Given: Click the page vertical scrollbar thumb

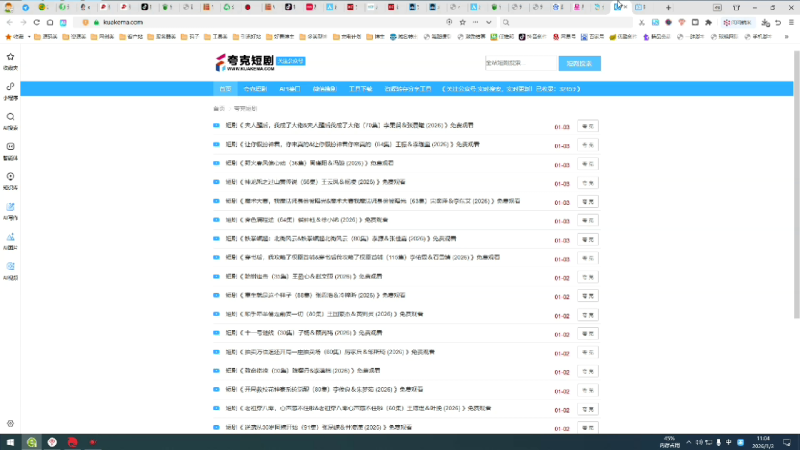Looking at the screenshot, I should (796, 185).
